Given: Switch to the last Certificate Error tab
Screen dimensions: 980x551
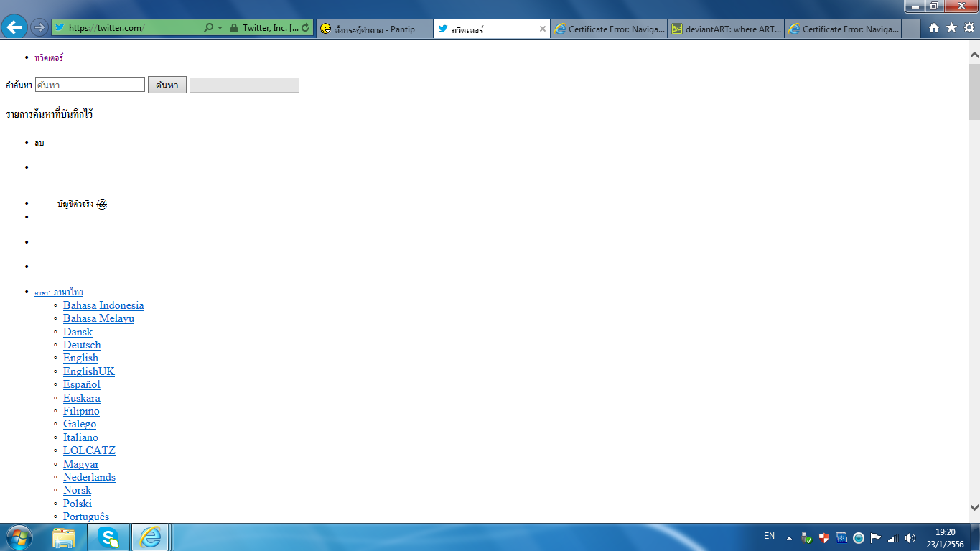Looking at the screenshot, I should coord(843,29).
